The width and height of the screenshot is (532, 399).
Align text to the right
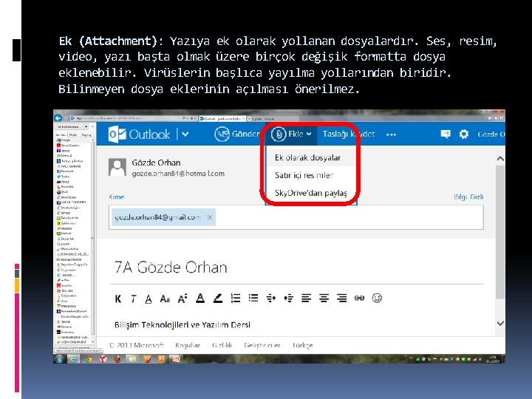341,299
